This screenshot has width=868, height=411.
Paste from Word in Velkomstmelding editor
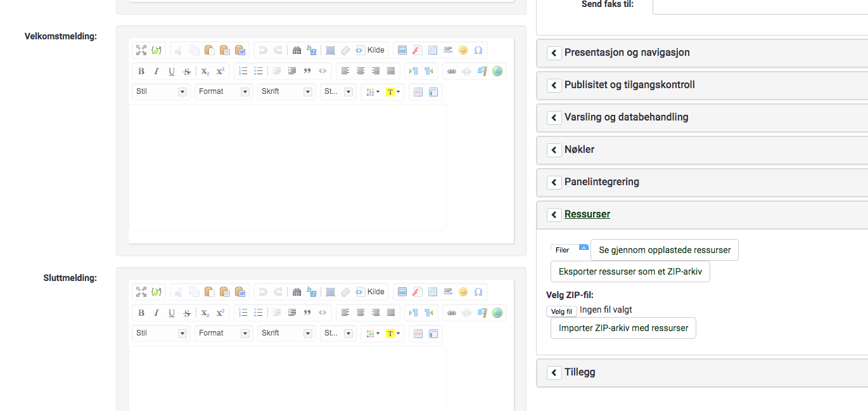(240, 50)
